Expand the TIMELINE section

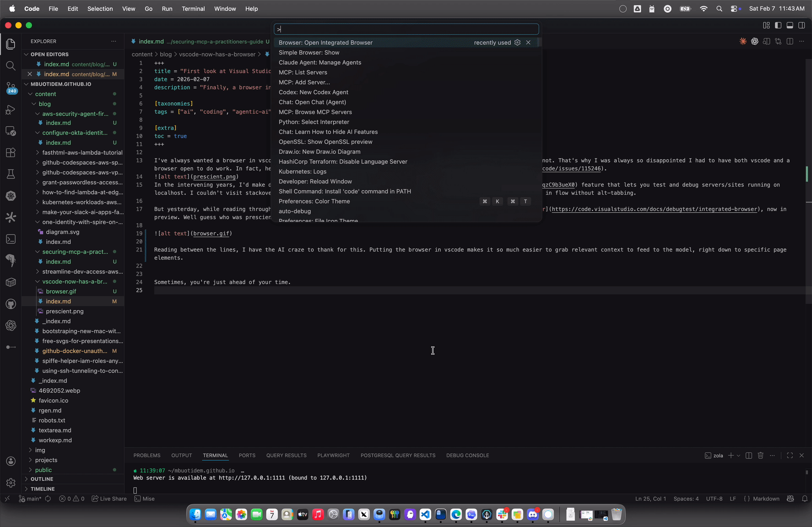pyautogui.click(x=43, y=489)
